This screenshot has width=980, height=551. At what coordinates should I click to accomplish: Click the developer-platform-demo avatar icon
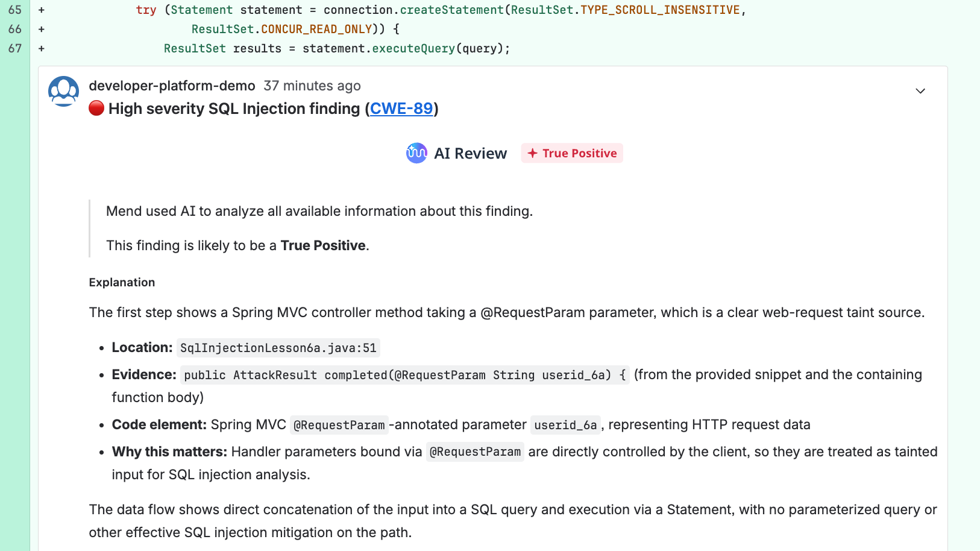(63, 91)
